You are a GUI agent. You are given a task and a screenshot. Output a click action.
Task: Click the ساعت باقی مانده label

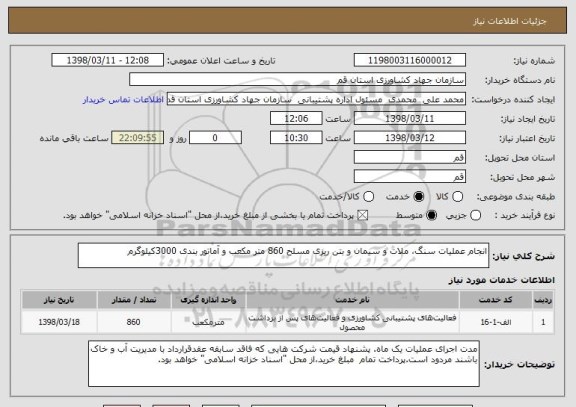[x=74, y=138]
